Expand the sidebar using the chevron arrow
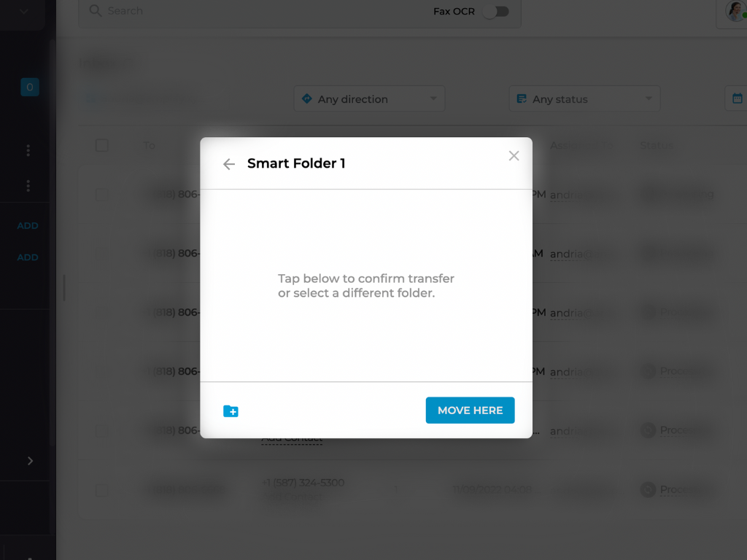 (x=30, y=461)
